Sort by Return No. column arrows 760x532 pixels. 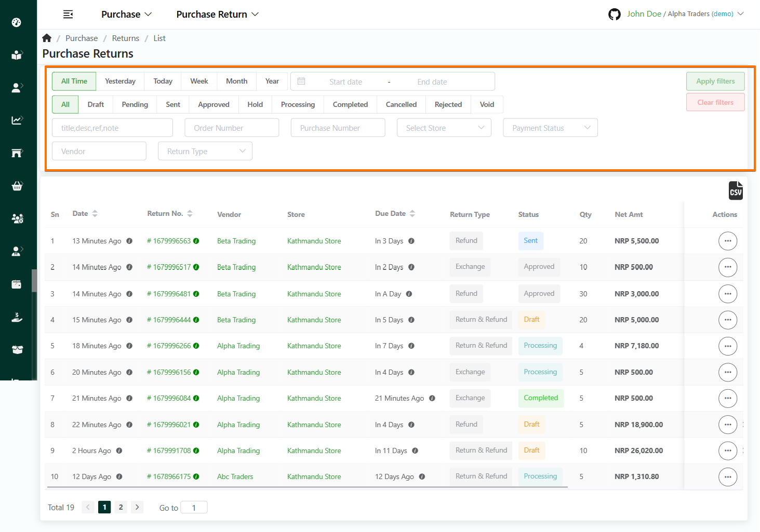pos(190,213)
